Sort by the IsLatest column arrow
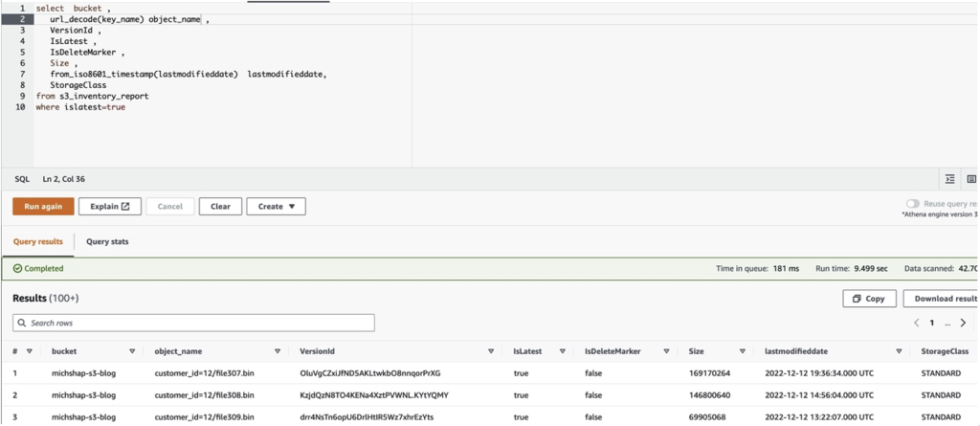The height and width of the screenshot is (426, 980). 563,351
